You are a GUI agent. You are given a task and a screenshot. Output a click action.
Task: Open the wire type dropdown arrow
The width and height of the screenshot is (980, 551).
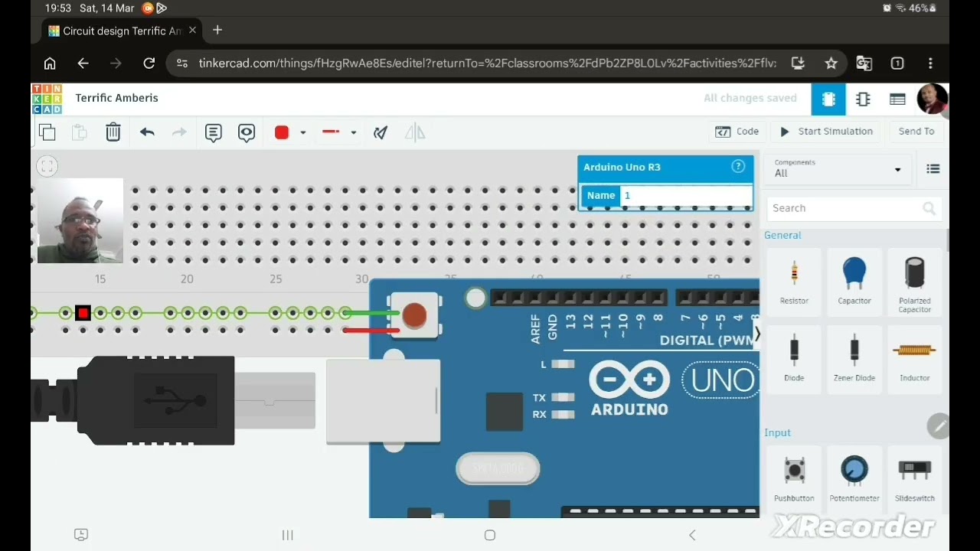pos(353,133)
